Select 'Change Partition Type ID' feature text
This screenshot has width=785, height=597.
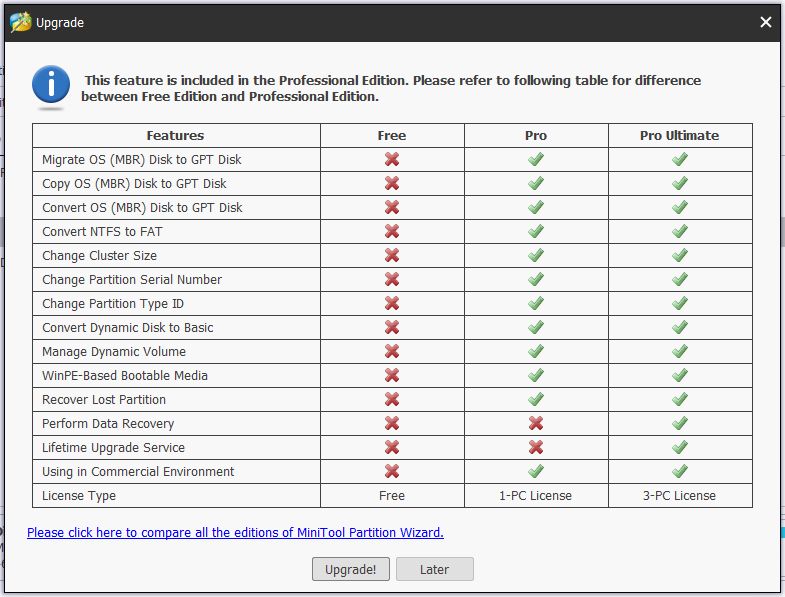click(x=113, y=304)
